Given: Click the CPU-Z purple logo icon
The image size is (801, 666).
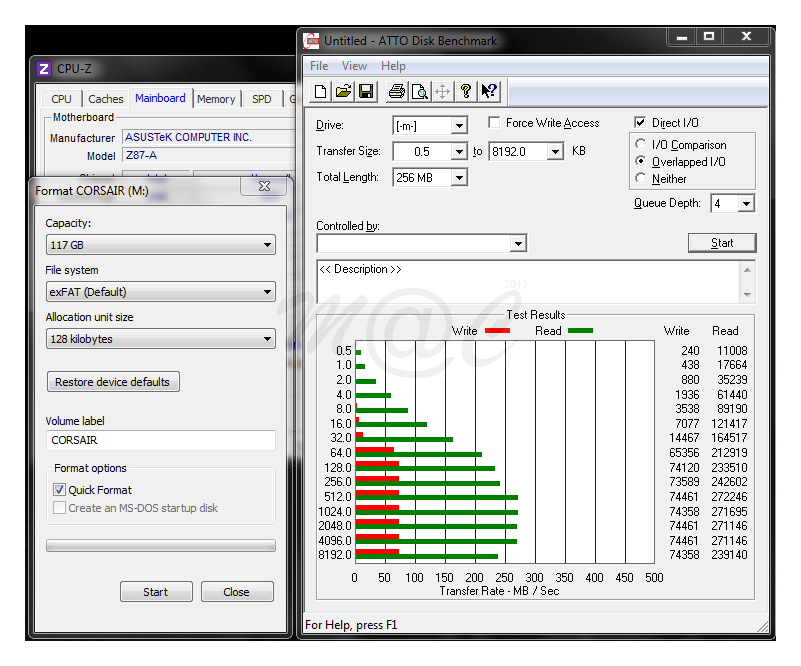Looking at the screenshot, I should pos(43,69).
